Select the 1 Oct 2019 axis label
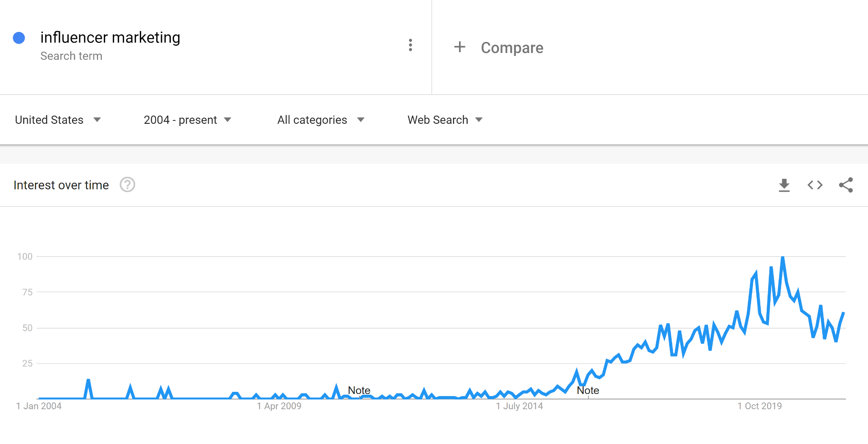 coord(759,406)
